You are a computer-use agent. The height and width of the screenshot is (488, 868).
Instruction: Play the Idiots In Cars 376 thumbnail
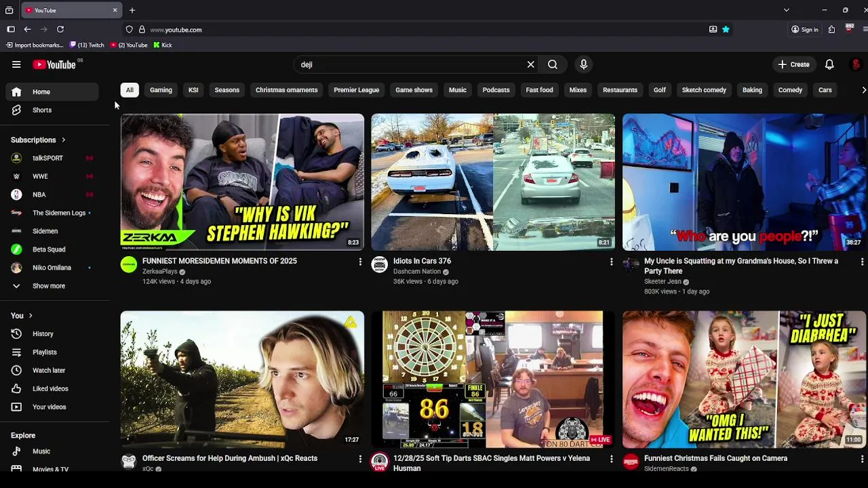point(493,182)
